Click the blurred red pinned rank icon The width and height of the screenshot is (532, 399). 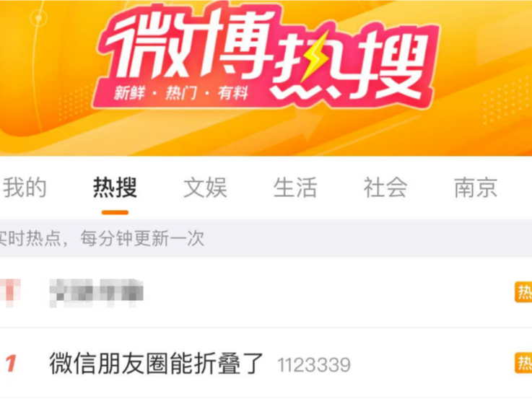(10, 293)
